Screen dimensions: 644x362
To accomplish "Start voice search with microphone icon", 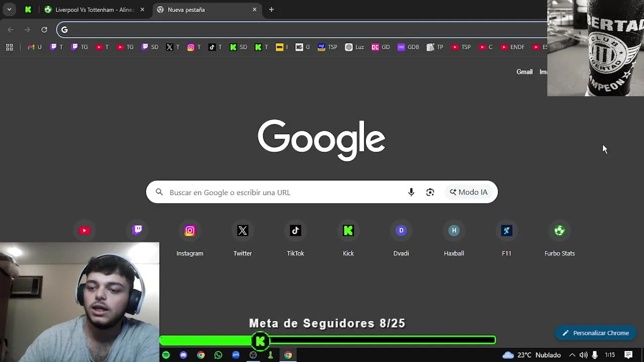I will click(411, 192).
